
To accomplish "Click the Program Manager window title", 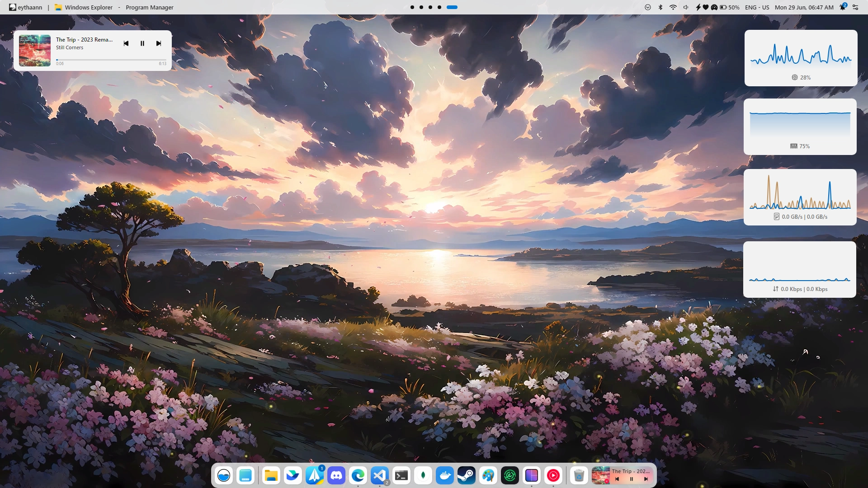I will click(x=150, y=7).
